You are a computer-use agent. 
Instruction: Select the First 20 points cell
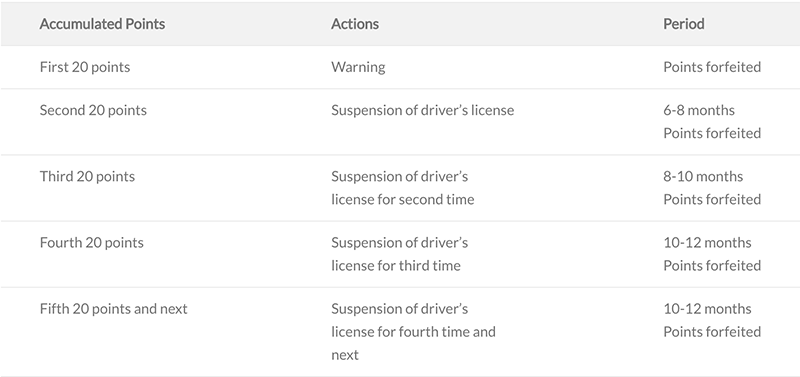(85, 67)
